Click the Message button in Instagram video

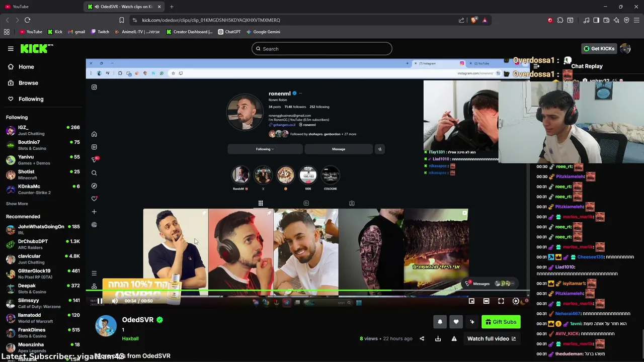pos(339,149)
